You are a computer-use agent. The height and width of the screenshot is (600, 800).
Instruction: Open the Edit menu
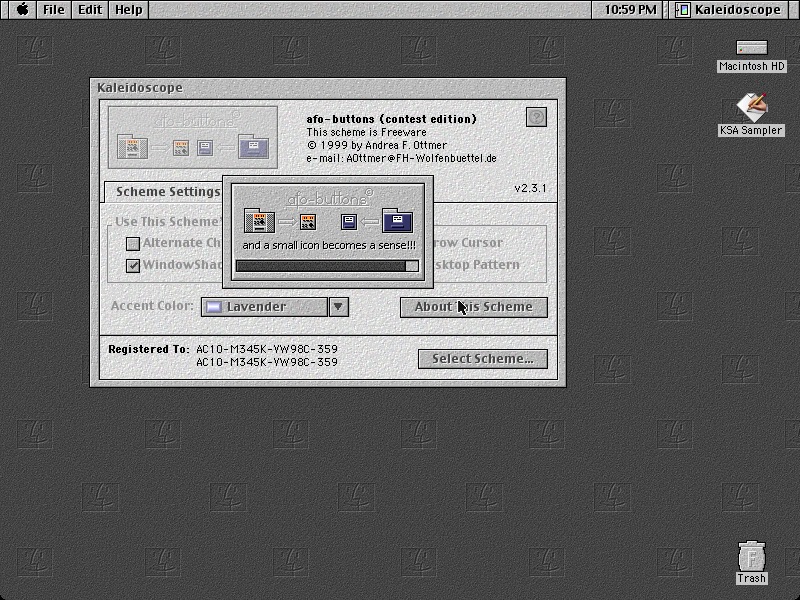(x=90, y=10)
